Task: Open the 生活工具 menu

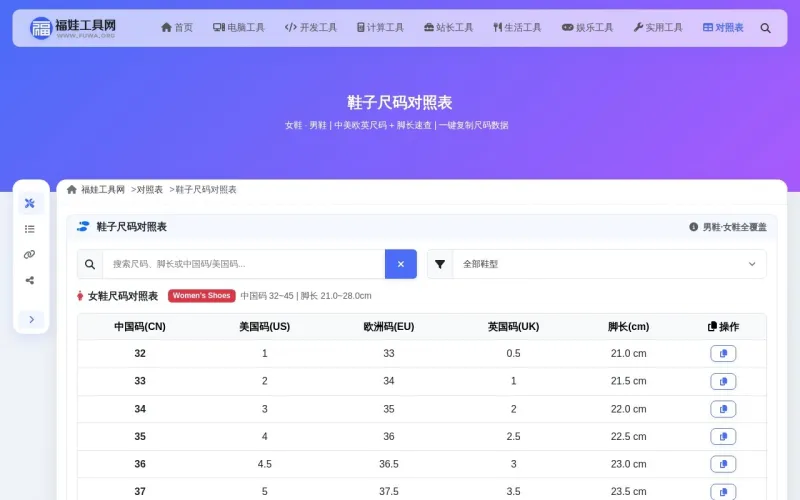Action: (x=517, y=28)
